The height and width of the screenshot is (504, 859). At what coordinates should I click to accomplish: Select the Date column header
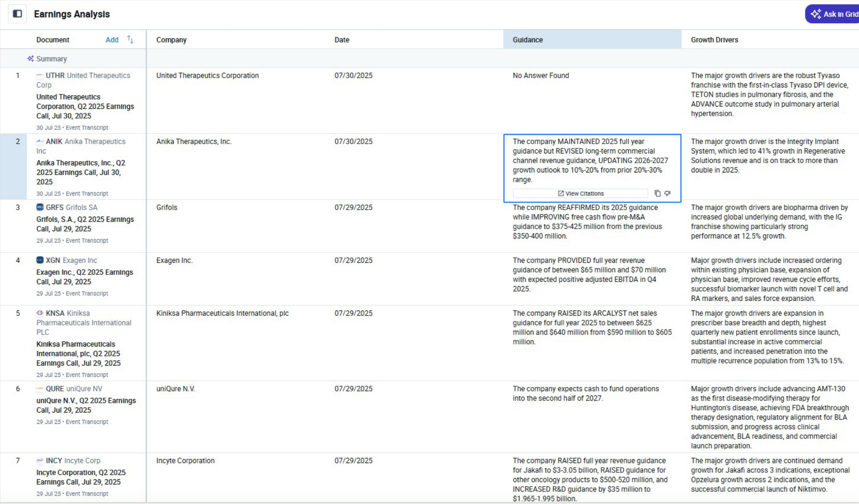pos(342,40)
